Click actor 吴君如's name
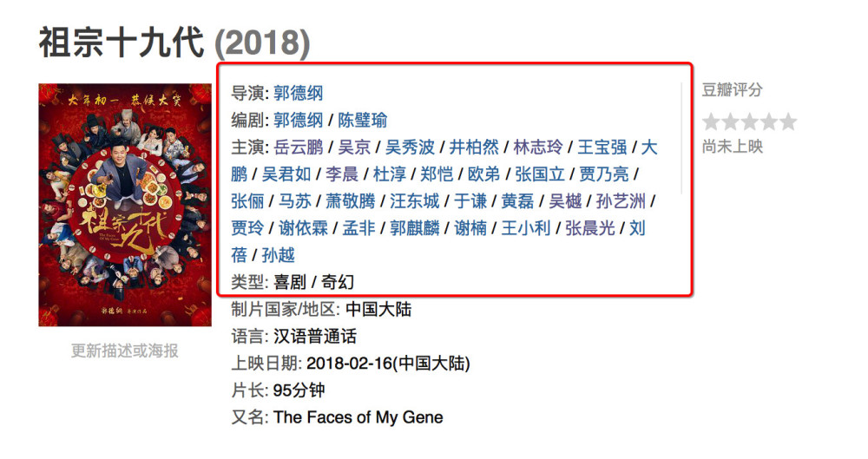 coord(286,174)
